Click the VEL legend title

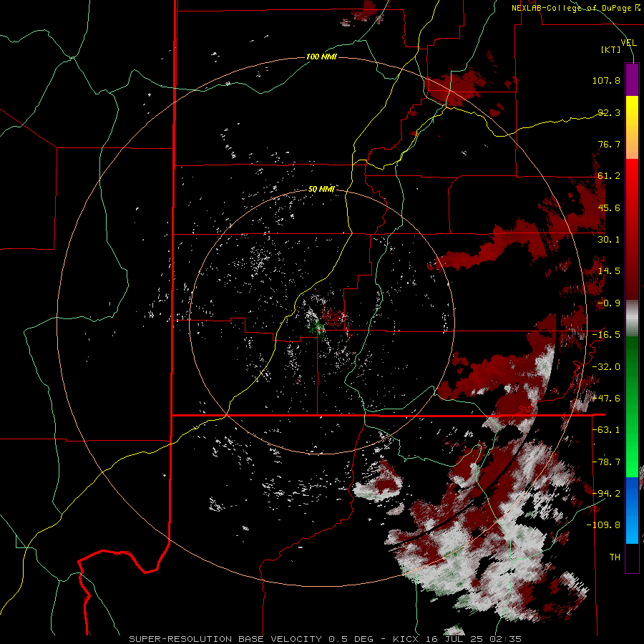pyautogui.click(x=629, y=42)
